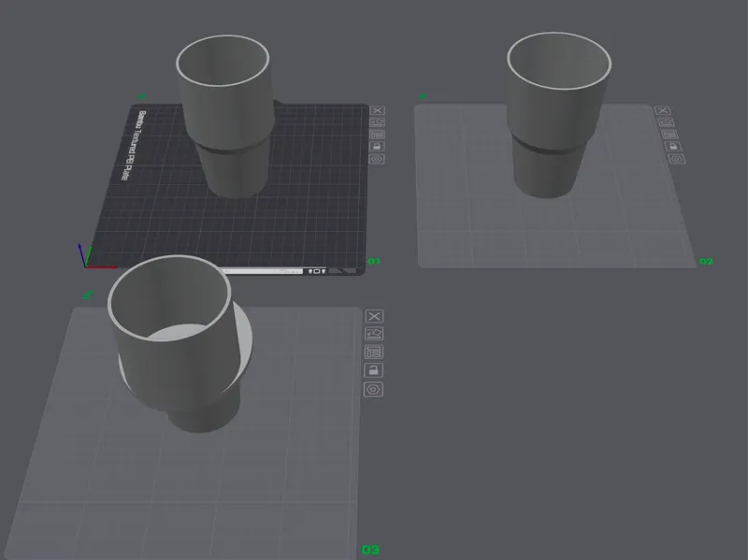The height and width of the screenshot is (560, 748).
Task: Remove plate 02 with its X icon
Action: pos(662,110)
